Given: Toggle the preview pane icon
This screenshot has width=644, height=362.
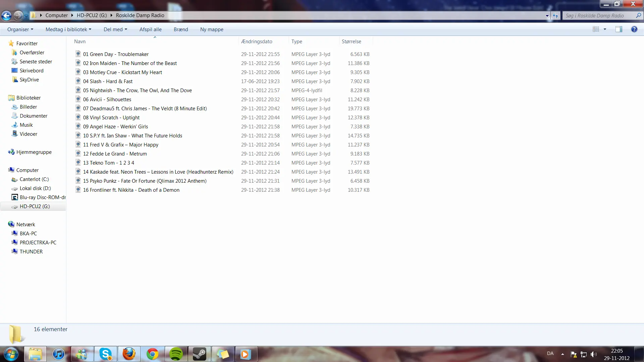Looking at the screenshot, I should (619, 29).
